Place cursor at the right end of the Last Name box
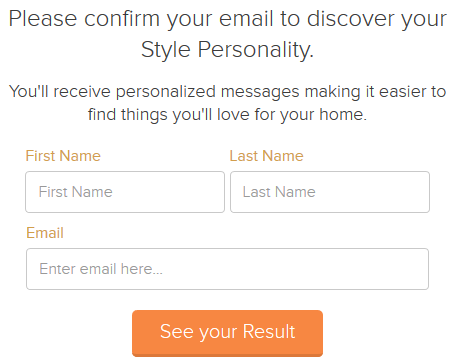Screen dimensions: 462x364 [x=421, y=192]
